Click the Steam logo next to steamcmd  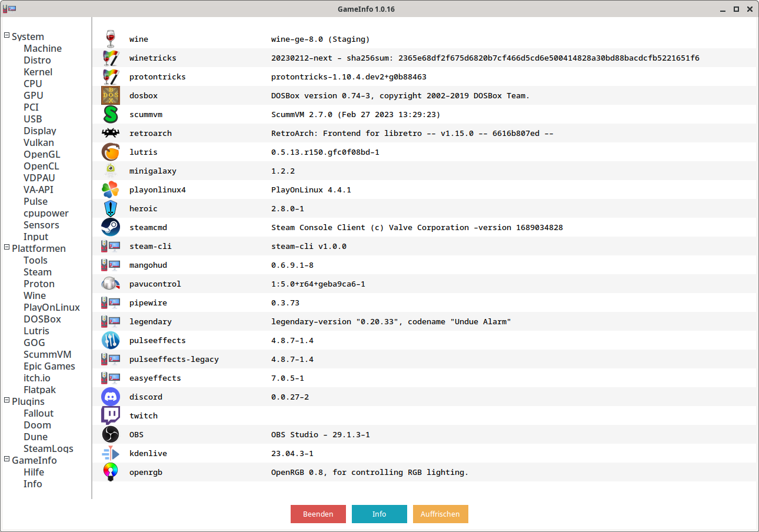click(x=111, y=227)
